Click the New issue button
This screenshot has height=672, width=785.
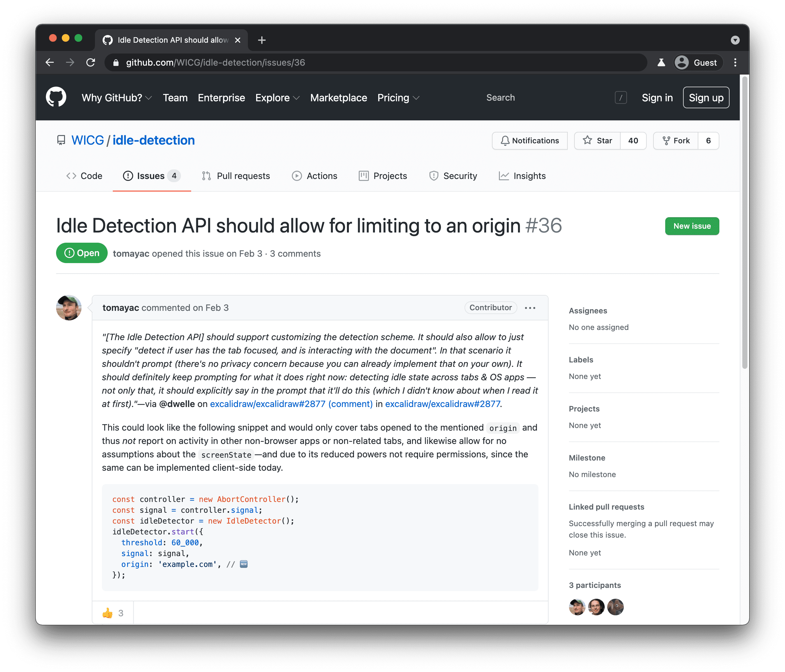click(692, 225)
